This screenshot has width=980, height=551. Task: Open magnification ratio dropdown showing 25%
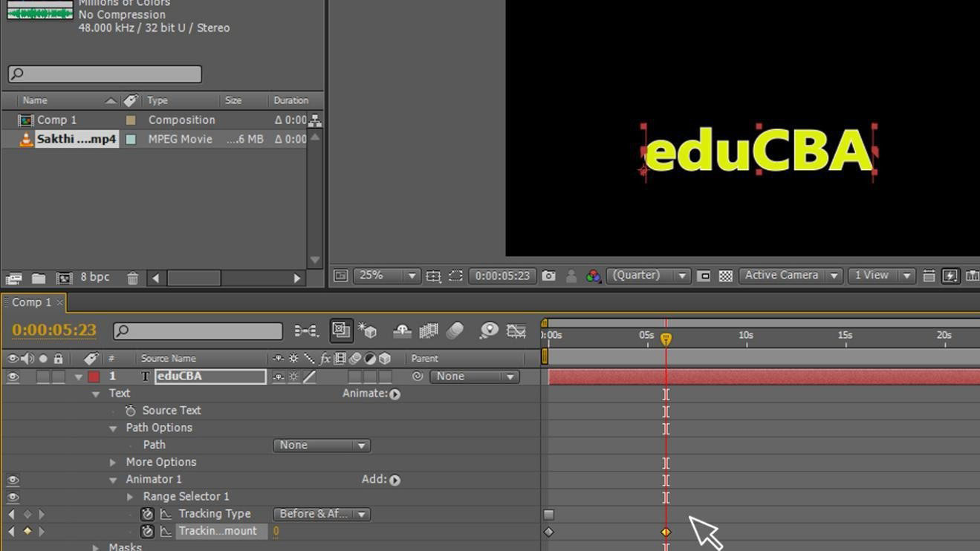point(386,275)
